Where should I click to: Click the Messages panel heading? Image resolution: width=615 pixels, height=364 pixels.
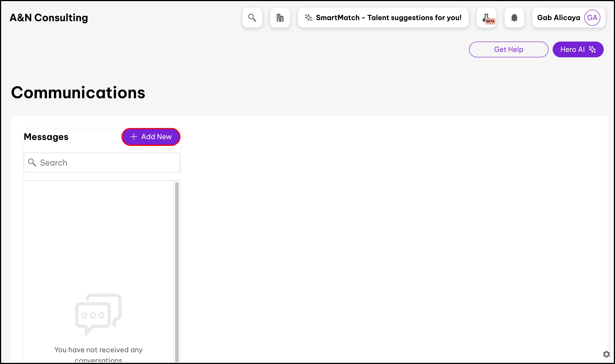coord(46,137)
